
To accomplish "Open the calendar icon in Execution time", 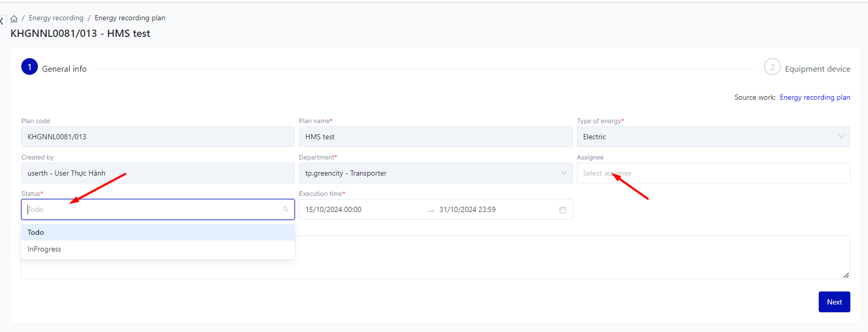I will (x=562, y=210).
